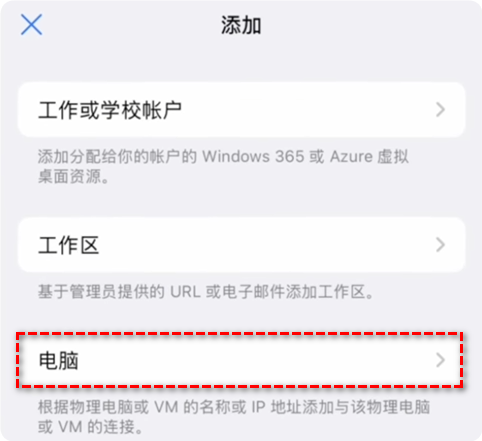
Task: Open the 工作区 option row
Action: click(241, 245)
